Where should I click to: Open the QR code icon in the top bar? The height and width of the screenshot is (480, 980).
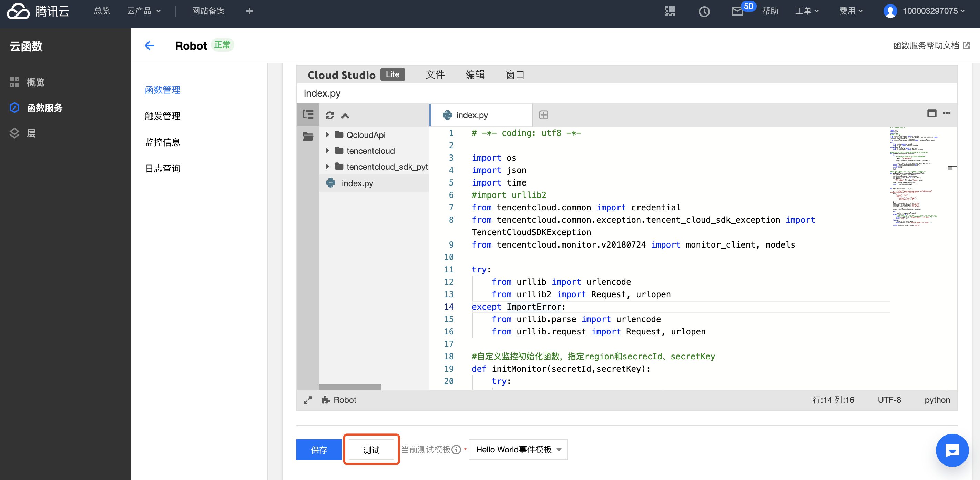click(x=670, y=11)
